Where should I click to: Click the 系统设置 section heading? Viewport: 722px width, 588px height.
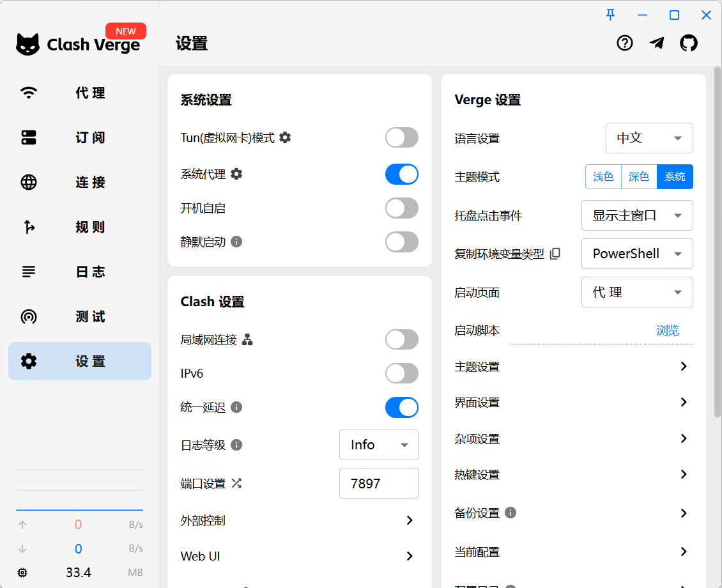point(206,100)
